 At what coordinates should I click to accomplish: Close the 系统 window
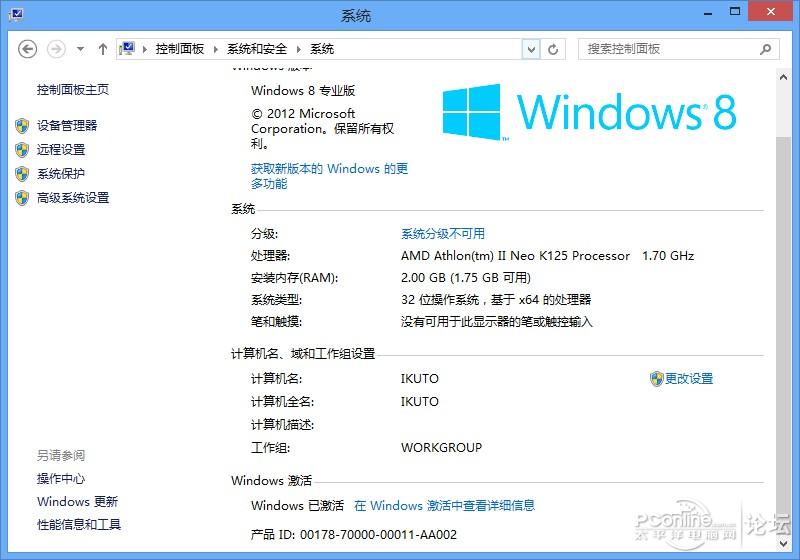tap(770, 11)
